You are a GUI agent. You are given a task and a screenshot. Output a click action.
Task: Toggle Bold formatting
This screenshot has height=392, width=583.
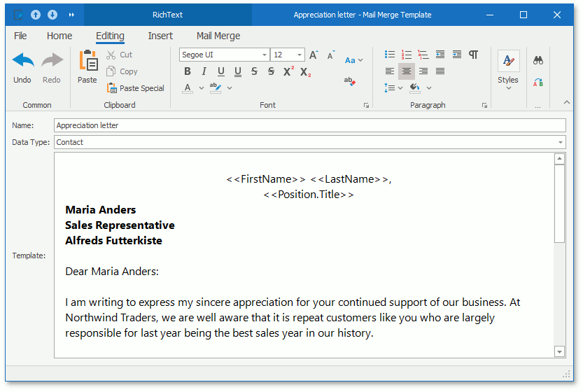188,71
